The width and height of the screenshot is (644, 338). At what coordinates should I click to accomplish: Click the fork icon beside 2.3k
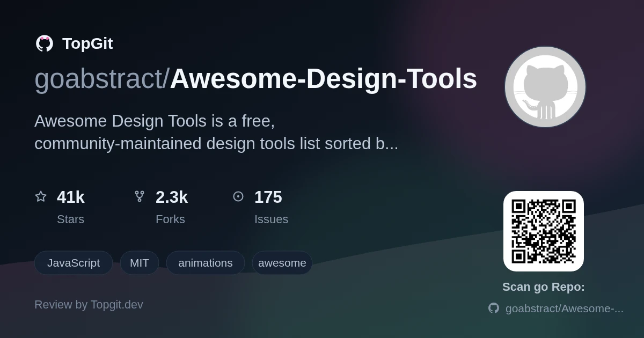point(140,196)
